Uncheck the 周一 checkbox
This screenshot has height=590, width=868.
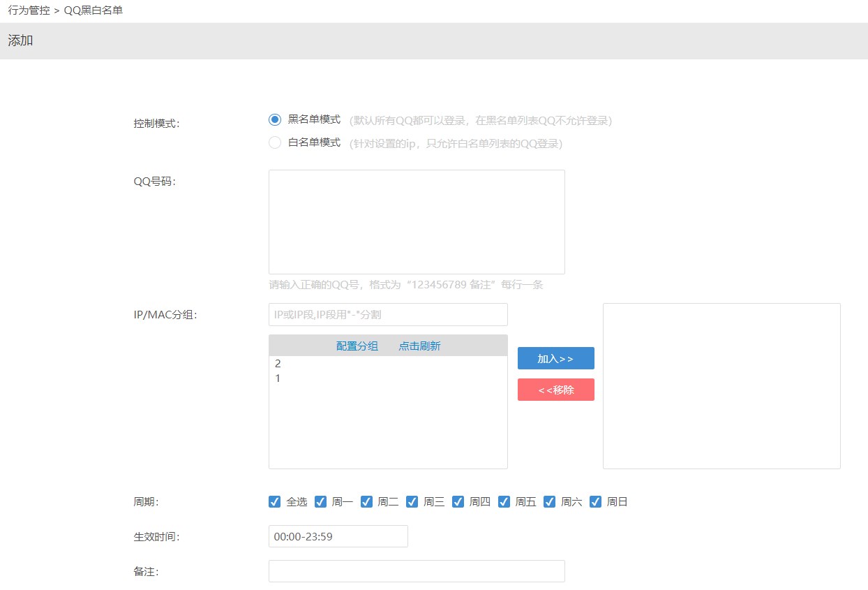(321, 502)
